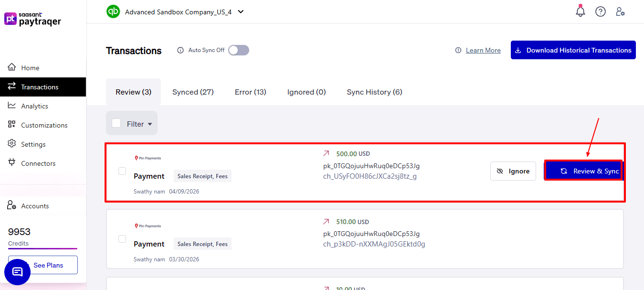Open the Home section in the sidebar

pyautogui.click(x=30, y=67)
